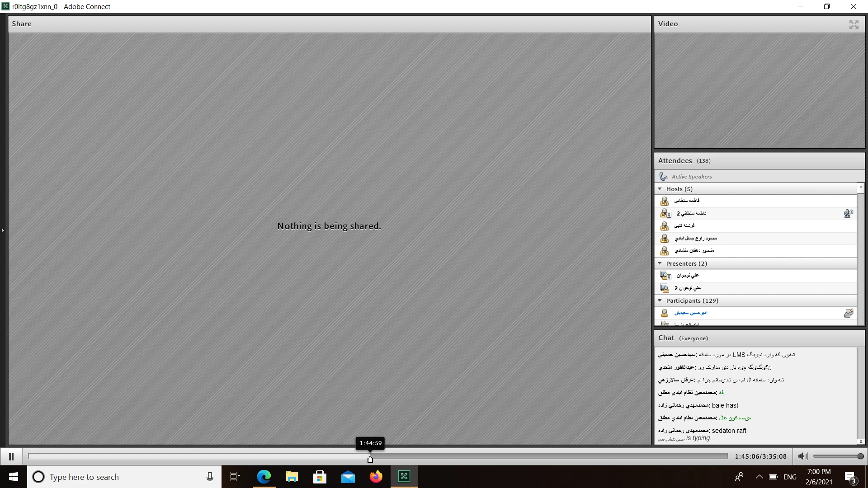This screenshot has width=868, height=488.
Task: Click the Video pod fullscreen icon
Action: point(854,24)
